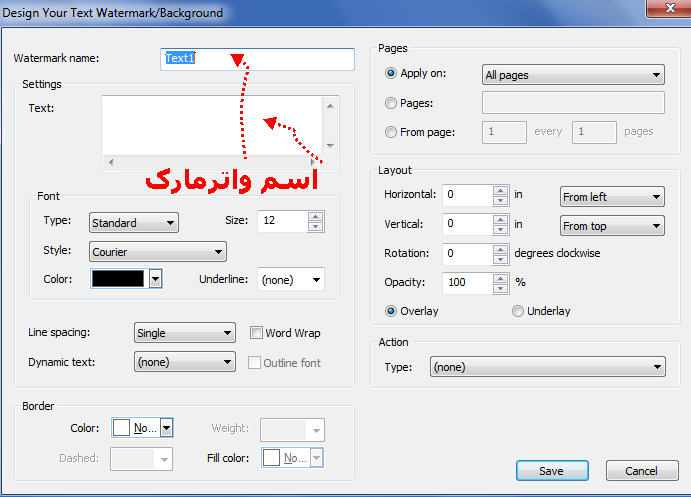Close the watermark design dialog
The image size is (691, 497).
click(x=657, y=10)
